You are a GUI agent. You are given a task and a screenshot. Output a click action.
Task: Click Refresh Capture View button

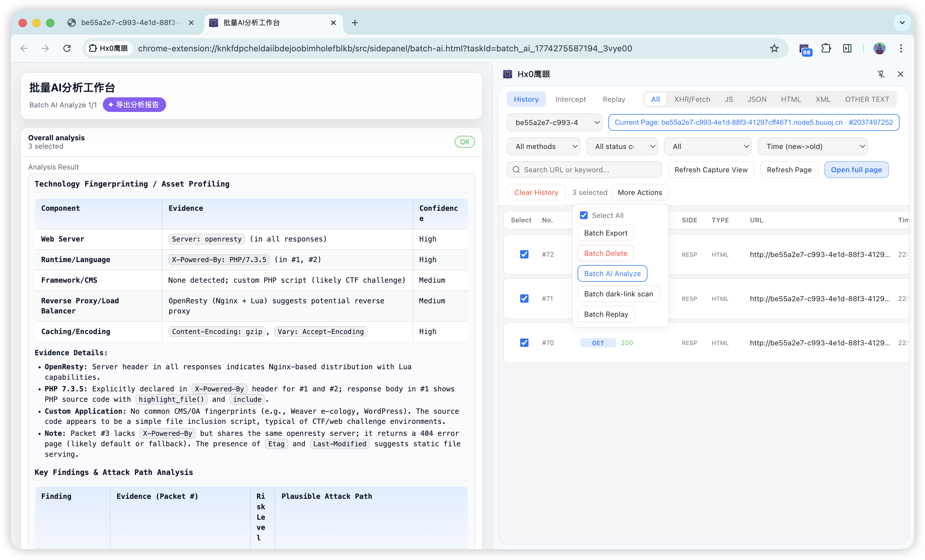tap(711, 170)
